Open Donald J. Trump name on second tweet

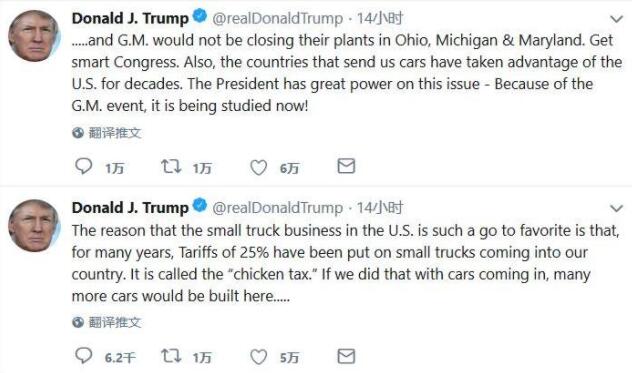point(130,208)
